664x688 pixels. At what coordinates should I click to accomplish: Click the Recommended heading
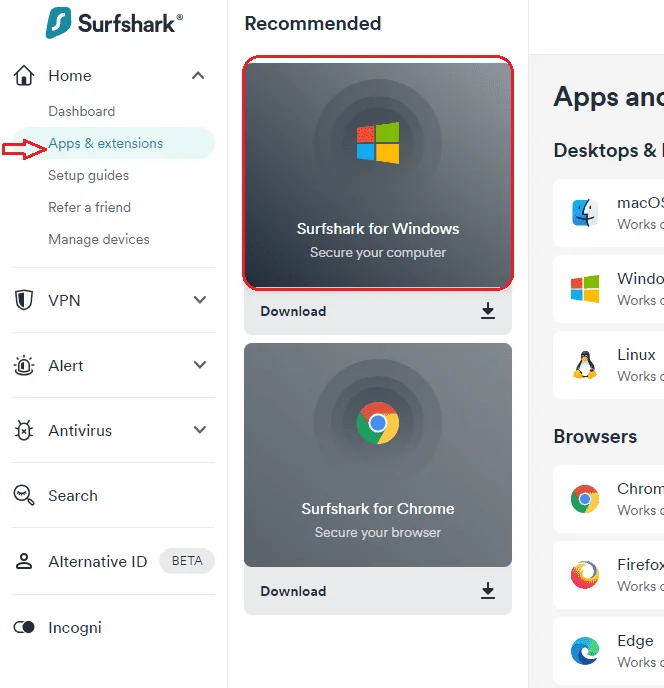313,23
